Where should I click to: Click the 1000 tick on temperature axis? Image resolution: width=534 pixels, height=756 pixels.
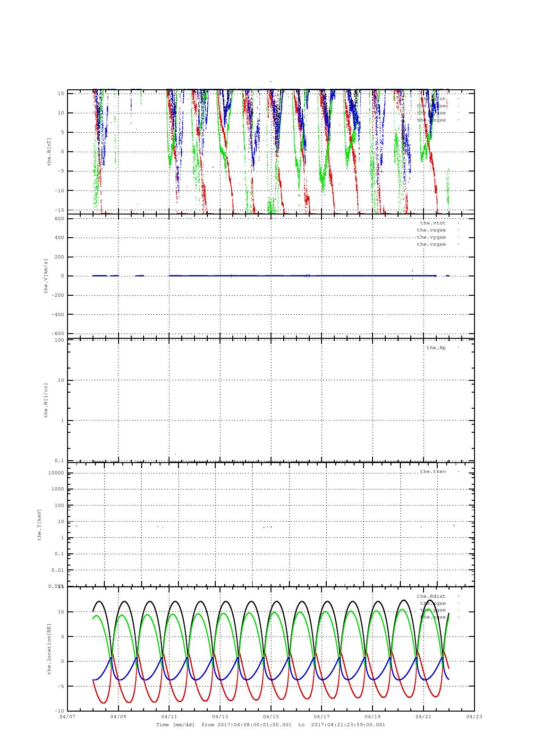[58, 489]
